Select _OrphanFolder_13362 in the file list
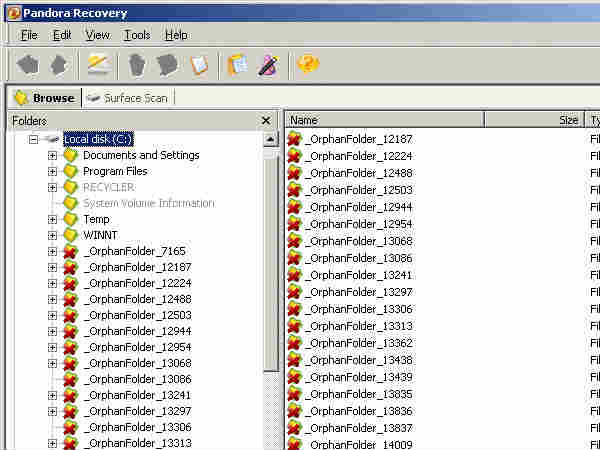Screen dimensions: 600x450 [x=359, y=343]
